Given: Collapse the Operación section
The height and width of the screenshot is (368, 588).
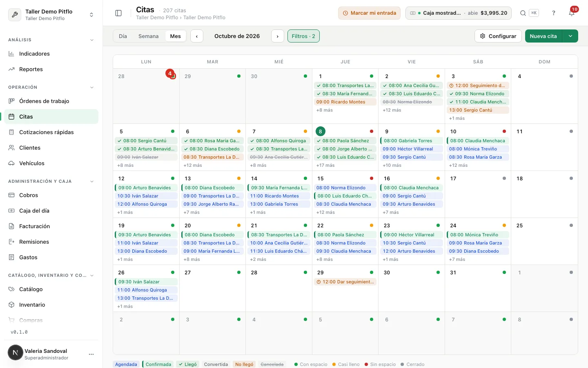Looking at the screenshot, I should (x=92, y=87).
